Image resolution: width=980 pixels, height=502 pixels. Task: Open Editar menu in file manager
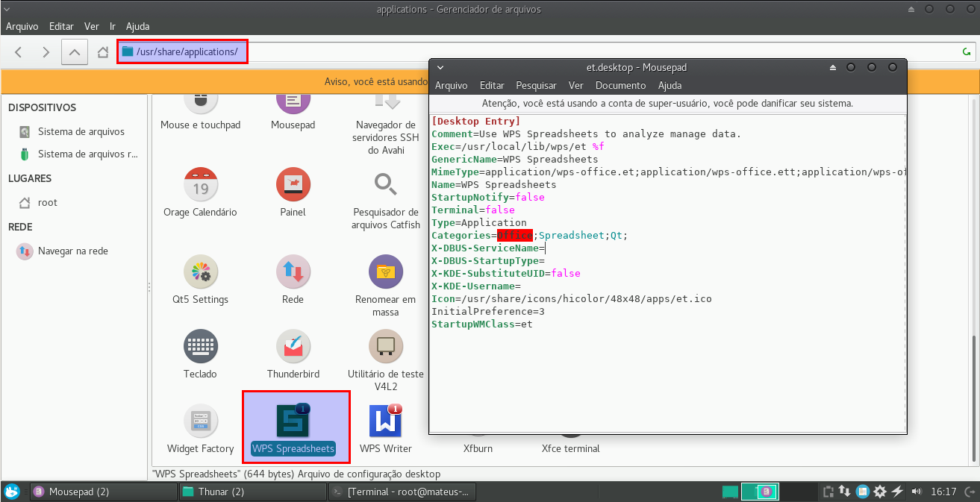click(61, 26)
